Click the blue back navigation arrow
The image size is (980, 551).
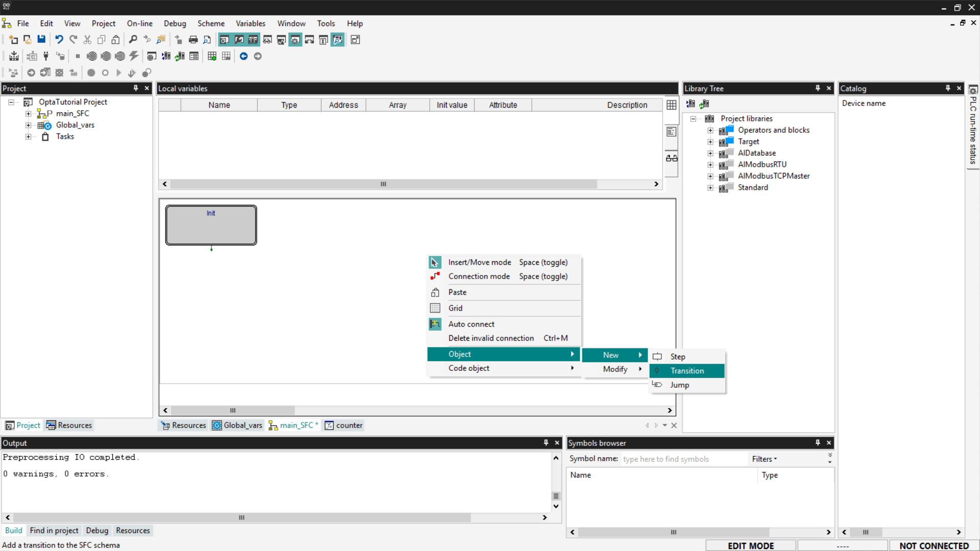tap(243, 56)
